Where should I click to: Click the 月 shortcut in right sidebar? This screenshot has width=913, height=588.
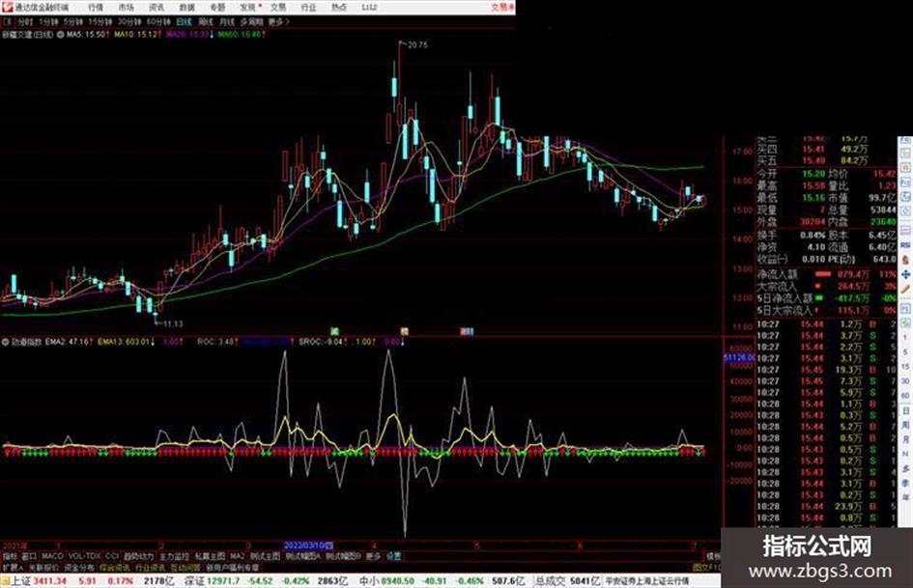coord(905,439)
